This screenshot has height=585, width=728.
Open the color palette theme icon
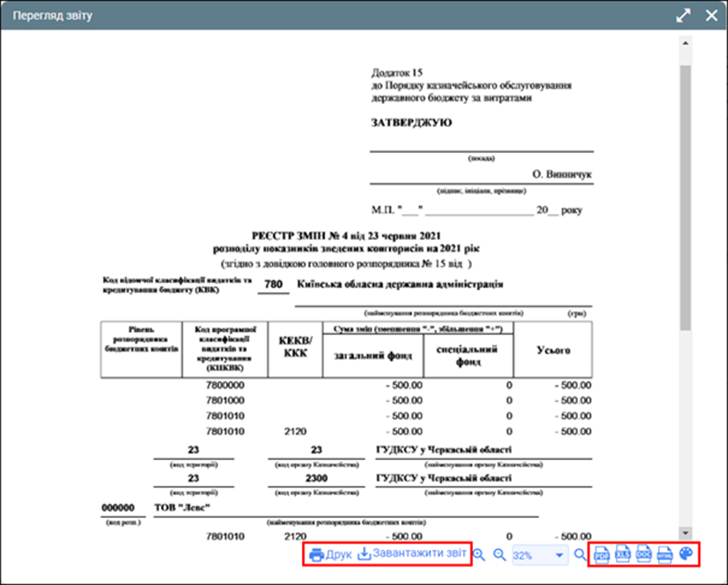pos(686,554)
